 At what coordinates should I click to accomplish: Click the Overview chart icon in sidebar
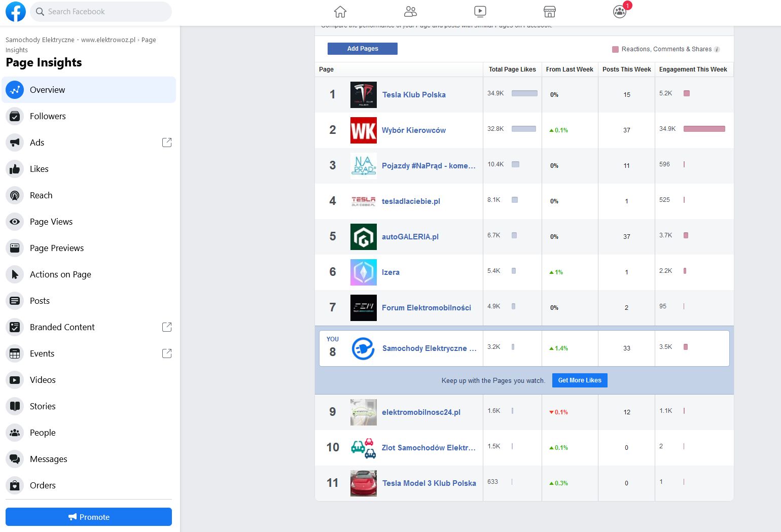15,90
